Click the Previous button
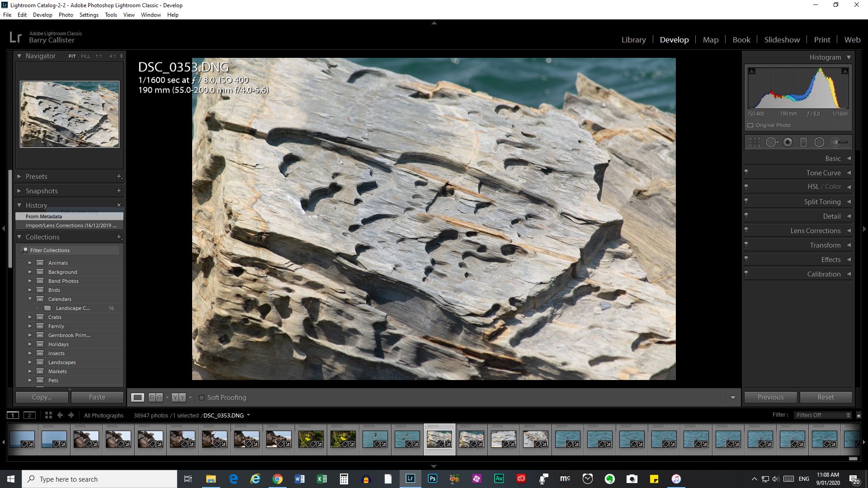This screenshot has width=868, height=488. point(770,397)
